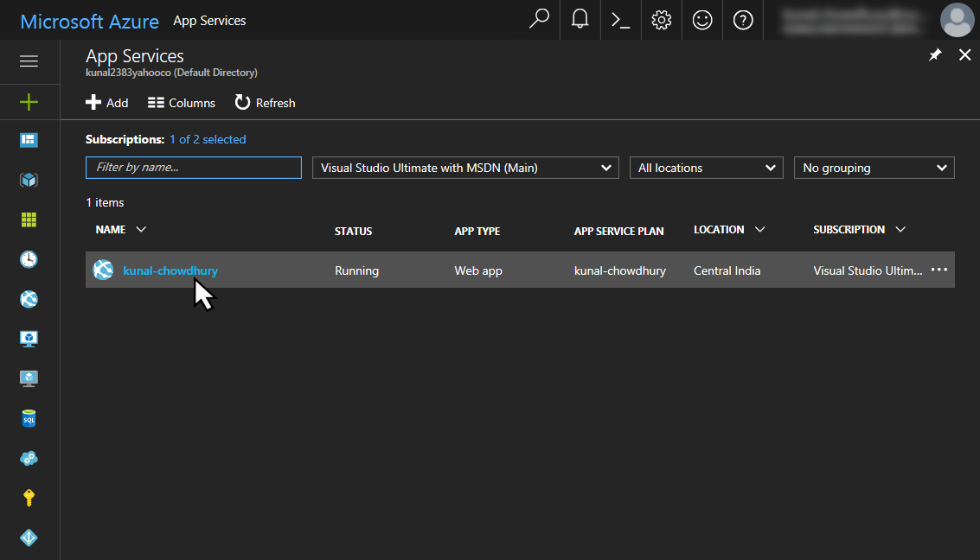Sort by the LOCATION column chevron
Image resolution: width=980 pixels, height=560 pixels.
[759, 230]
